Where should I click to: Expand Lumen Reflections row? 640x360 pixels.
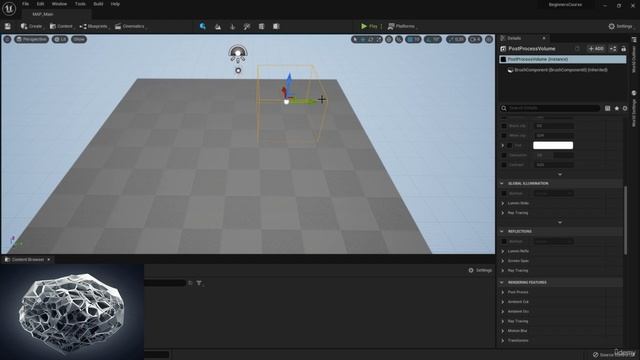tap(503, 251)
